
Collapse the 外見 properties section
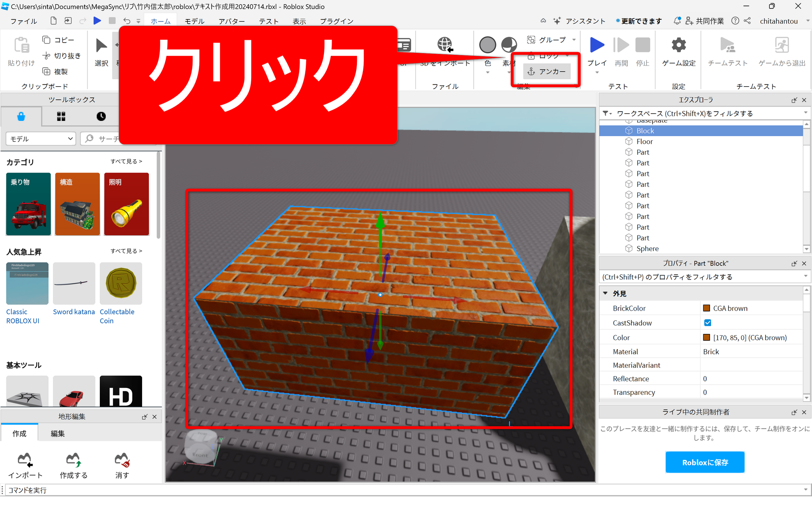tap(605, 293)
